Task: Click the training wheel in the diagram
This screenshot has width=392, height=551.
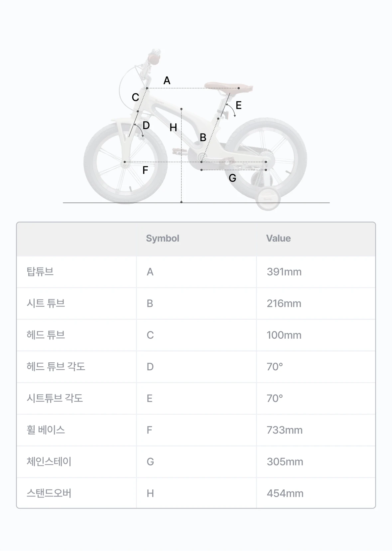Action: (x=268, y=199)
